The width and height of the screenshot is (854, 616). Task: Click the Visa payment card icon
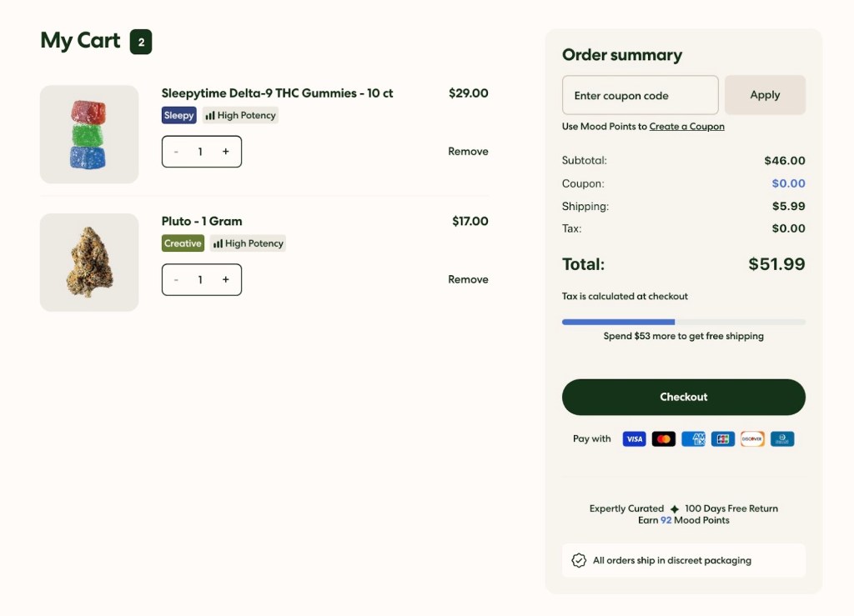tap(634, 438)
